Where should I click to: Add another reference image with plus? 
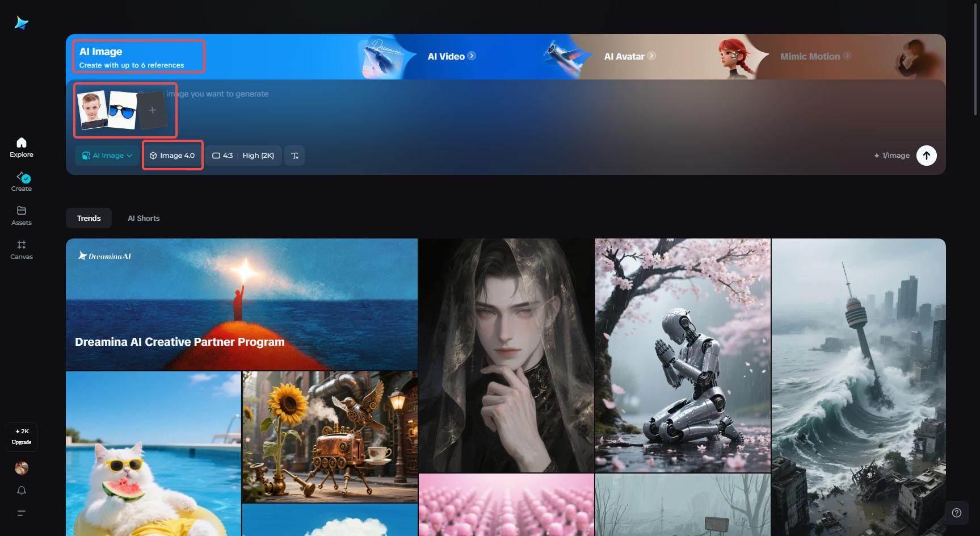click(x=153, y=110)
